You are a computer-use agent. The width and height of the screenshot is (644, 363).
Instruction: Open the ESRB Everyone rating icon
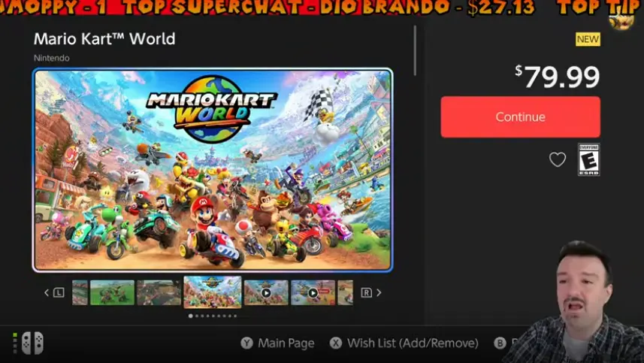[x=588, y=159]
